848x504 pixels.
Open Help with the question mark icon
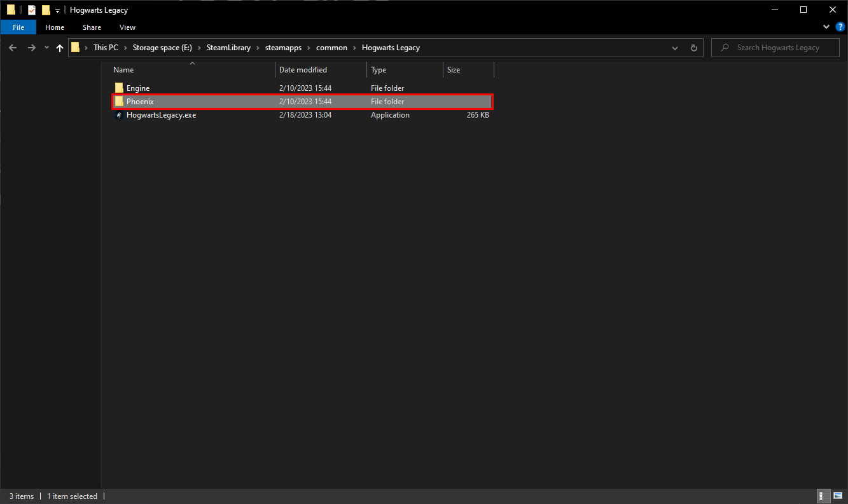coord(839,27)
